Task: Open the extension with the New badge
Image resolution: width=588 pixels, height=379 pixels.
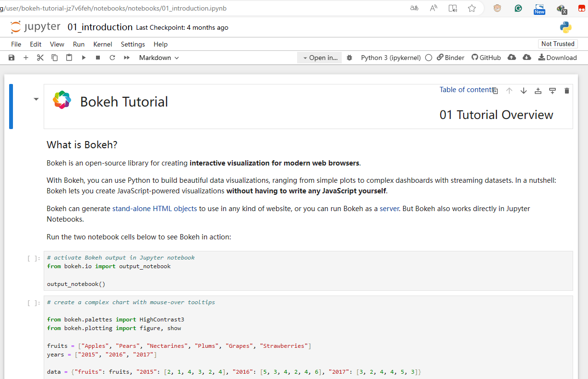Action: pyautogui.click(x=540, y=9)
